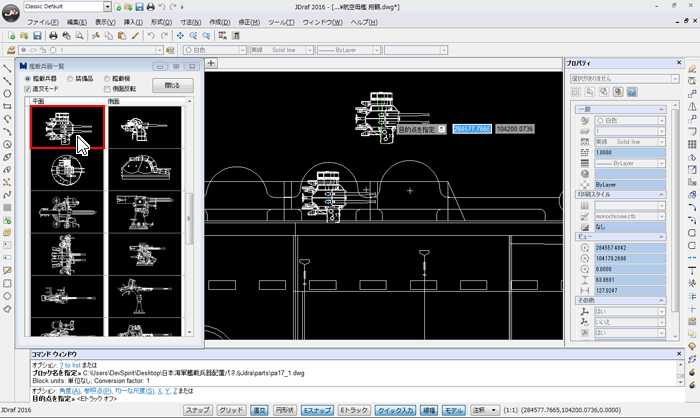
Task: Open the Solid line linetype dropdown in toolbar
Action: point(309,50)
